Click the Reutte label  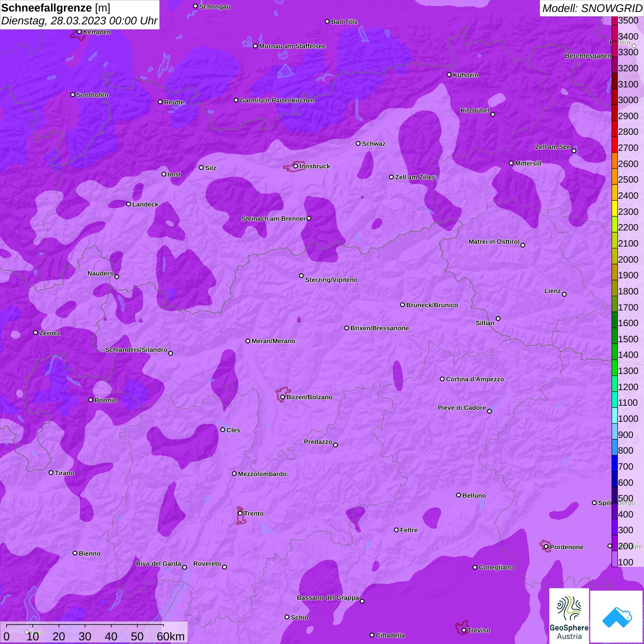coord(174,102)
